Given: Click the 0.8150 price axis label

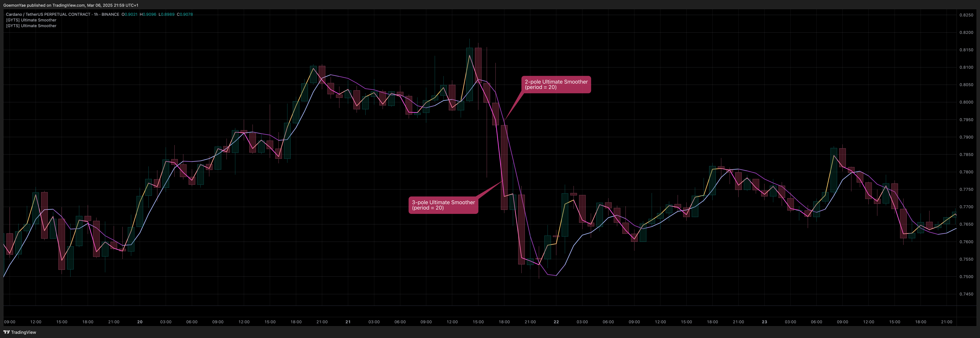Looking at the screenshot, I should pyautogui.click(x=966, y=50).
